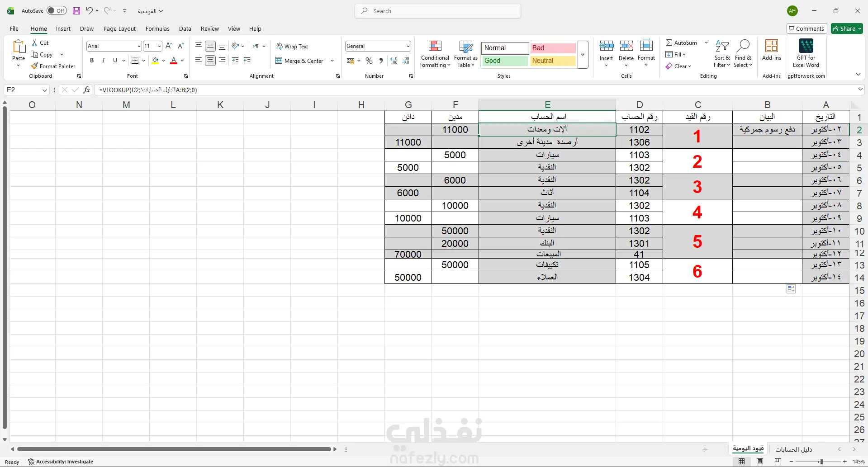Viewport: 868px width, 467px height.
Task: Switch to the Formulas tab
Action: [x=157, y=28]
